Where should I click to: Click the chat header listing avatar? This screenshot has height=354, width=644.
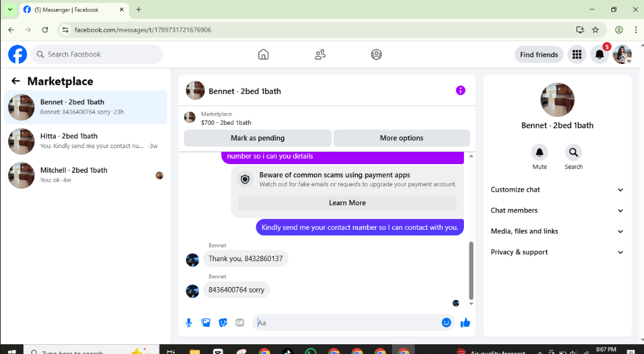pyautogui.click(x=195, y=90)
